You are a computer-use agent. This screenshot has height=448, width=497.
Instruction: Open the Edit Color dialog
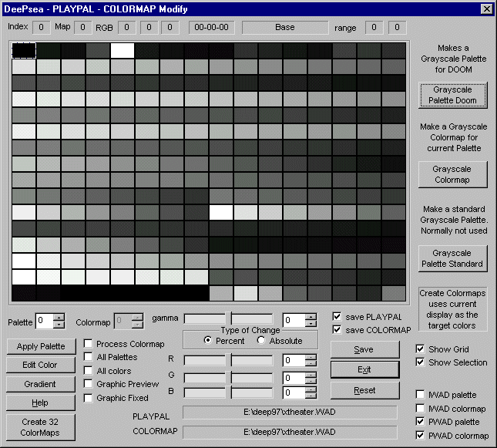[x=42, y=365]
